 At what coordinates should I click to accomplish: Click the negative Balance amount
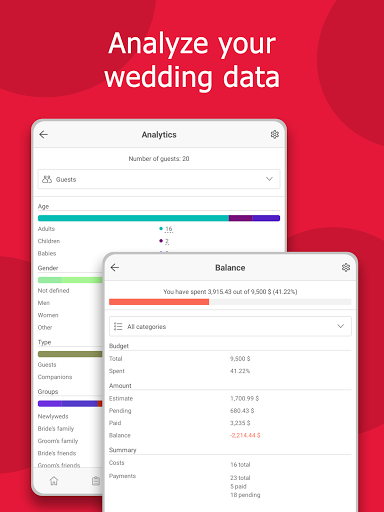point(245,435)
